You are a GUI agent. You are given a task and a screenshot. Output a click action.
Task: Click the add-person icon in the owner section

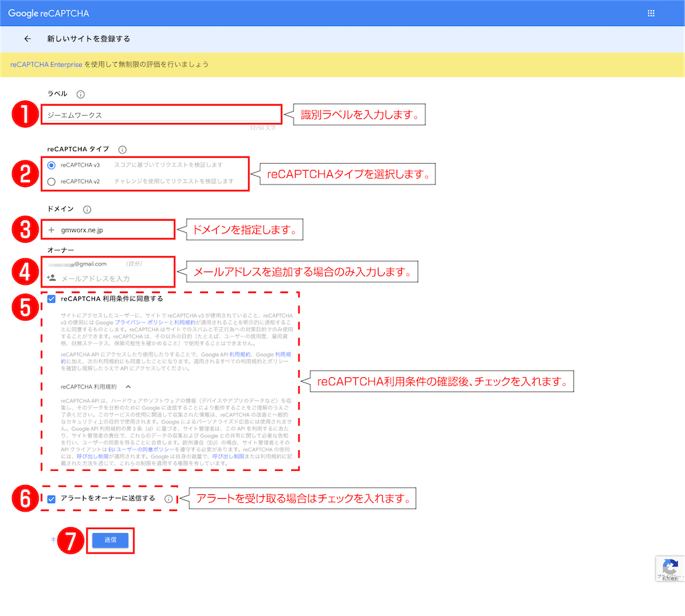52,278
